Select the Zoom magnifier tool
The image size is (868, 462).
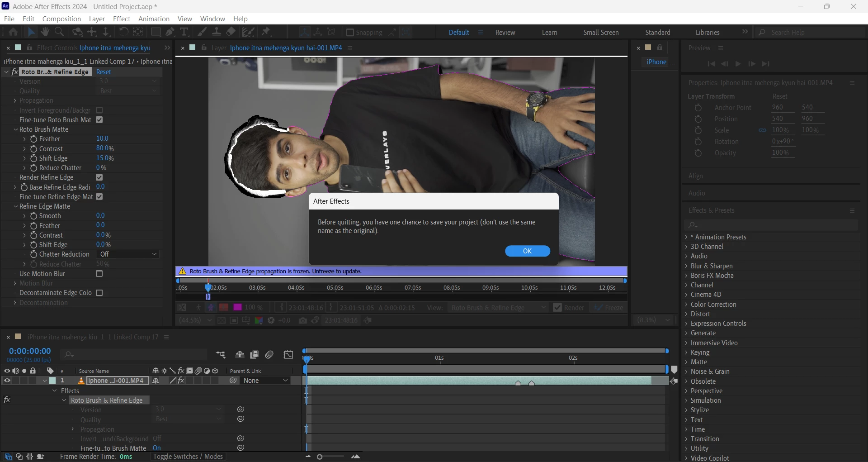point(59,32)
